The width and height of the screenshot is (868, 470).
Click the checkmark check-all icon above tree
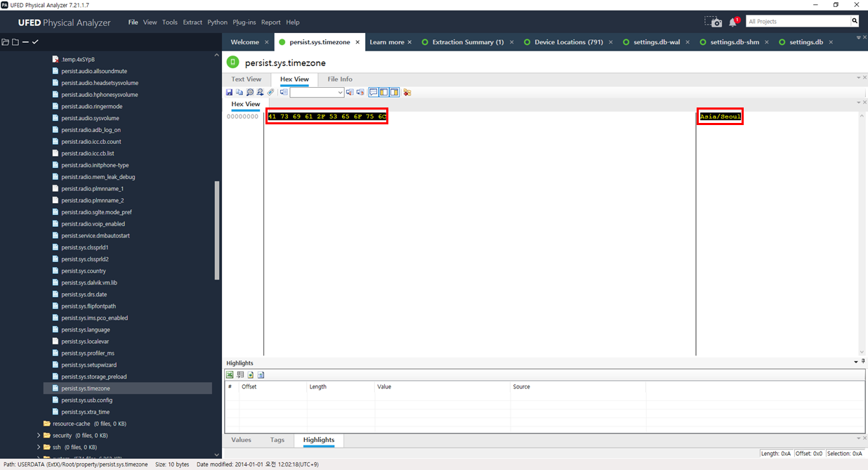click(35, 42)
